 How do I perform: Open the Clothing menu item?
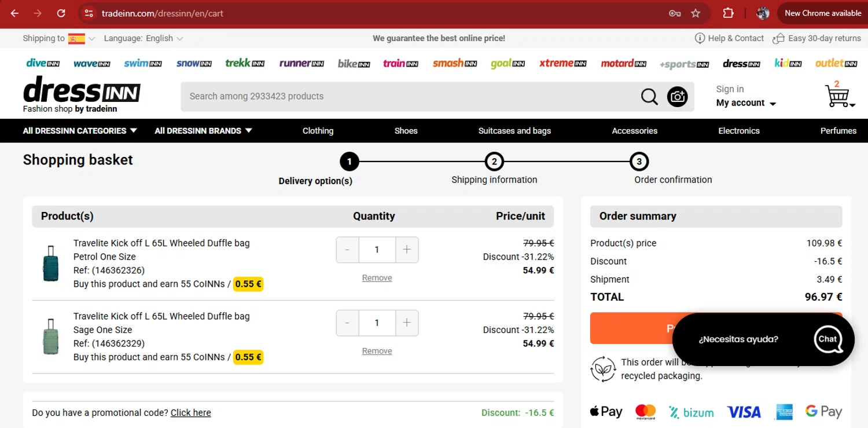(318, 131)
